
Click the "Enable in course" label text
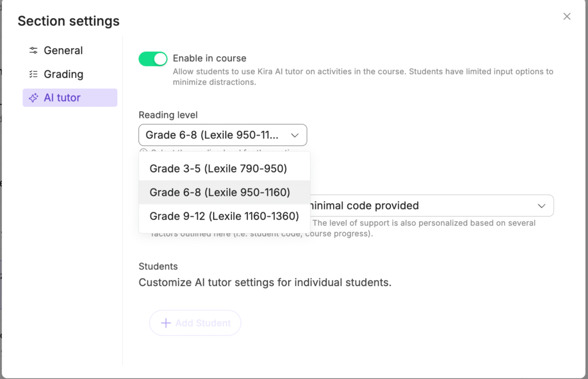(210, 58)
